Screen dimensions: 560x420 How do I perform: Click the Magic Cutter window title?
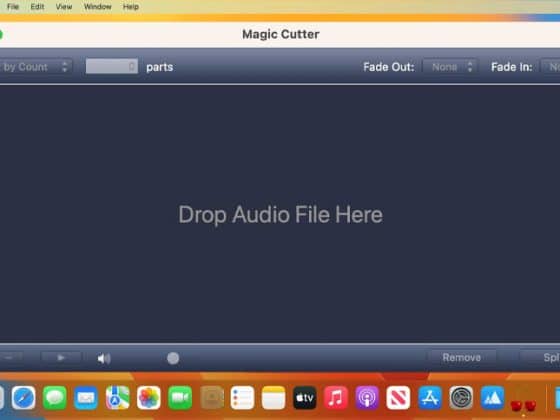coord(281,34)
